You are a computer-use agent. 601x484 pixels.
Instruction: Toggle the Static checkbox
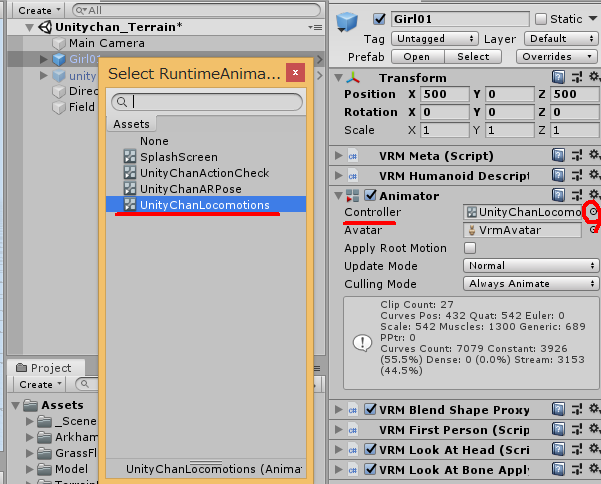point(541,19)
